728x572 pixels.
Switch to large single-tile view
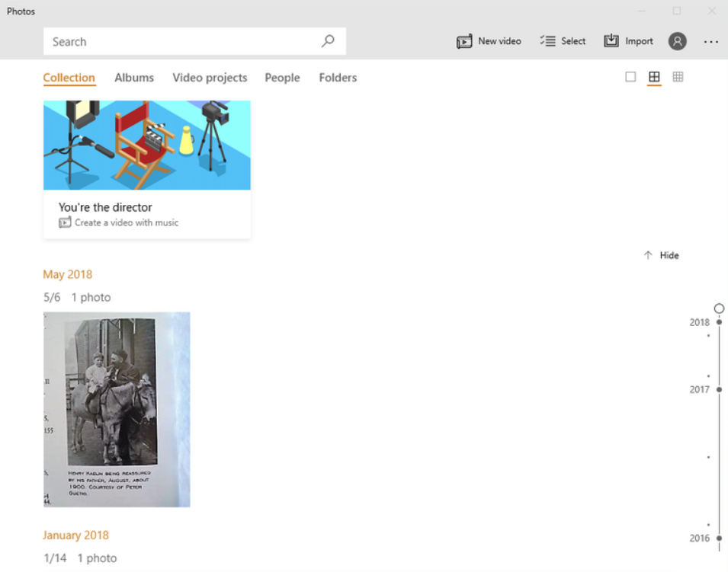[630, 77]
